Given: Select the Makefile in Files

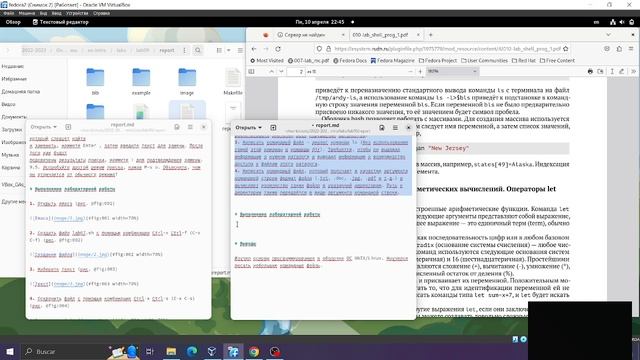Looking at the screenshot, I should pyautogui.click(x=233, y=82).
